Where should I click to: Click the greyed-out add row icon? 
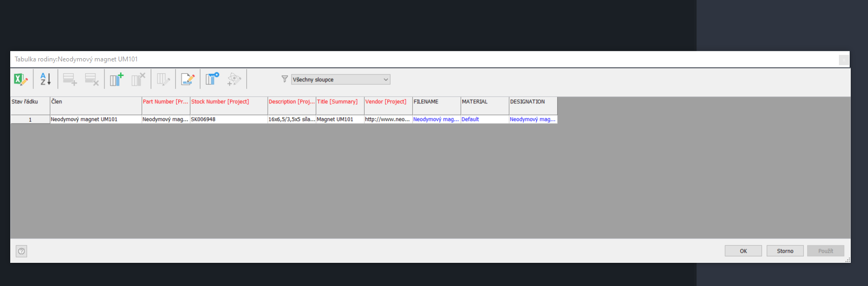(x=70, y=80)
